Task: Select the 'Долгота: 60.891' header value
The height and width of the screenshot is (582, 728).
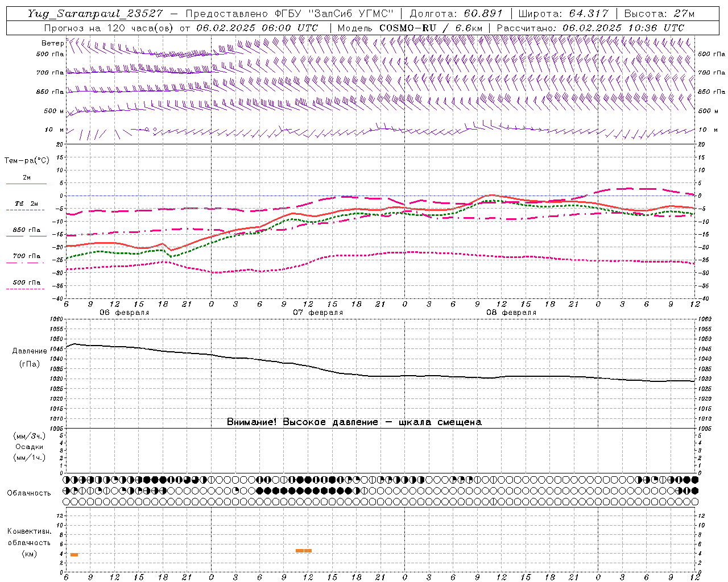Action: [457, 14]
